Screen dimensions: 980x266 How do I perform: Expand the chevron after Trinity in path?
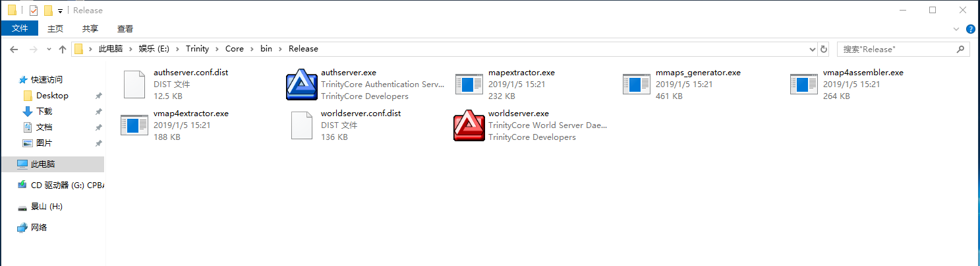217,49
